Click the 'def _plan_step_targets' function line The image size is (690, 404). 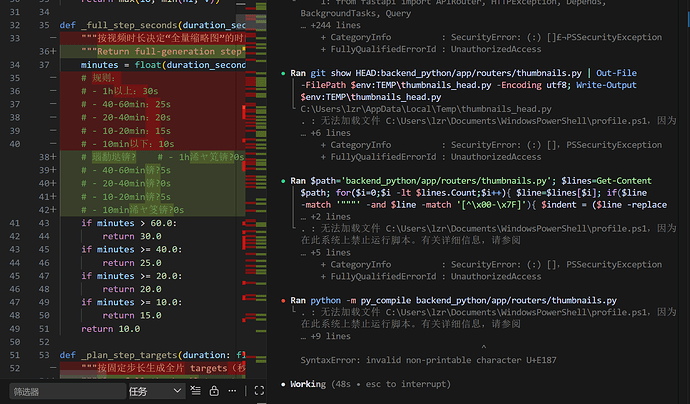[152, 355]
